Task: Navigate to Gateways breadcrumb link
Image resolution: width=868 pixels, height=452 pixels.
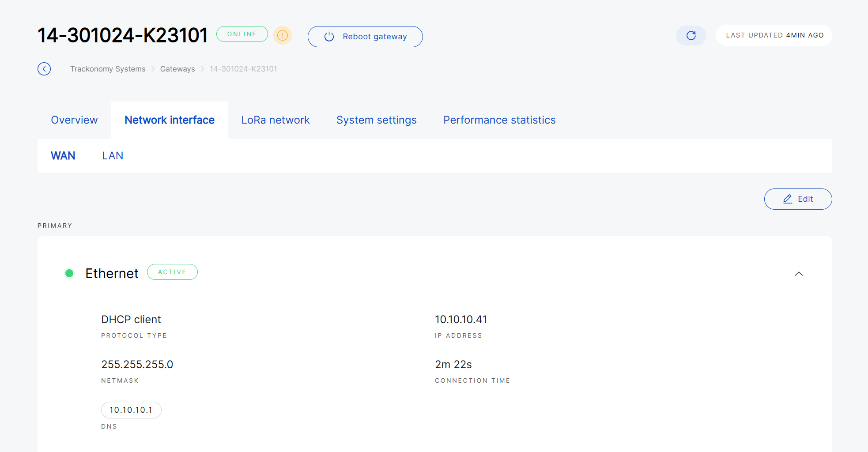Action: (177, 69)
